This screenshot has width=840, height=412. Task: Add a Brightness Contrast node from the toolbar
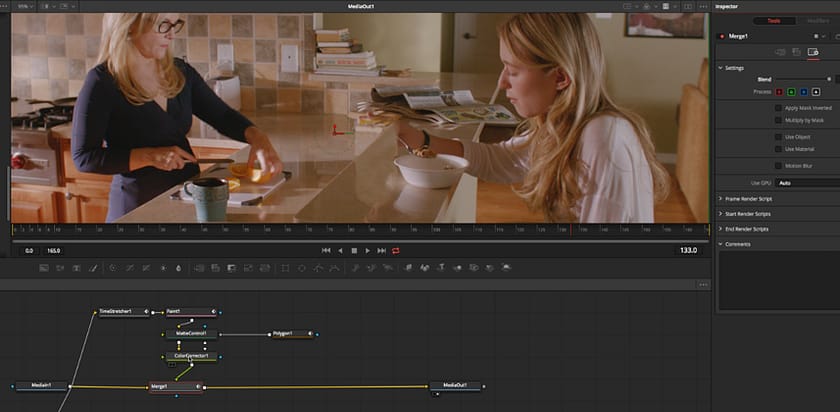(163, 267)
